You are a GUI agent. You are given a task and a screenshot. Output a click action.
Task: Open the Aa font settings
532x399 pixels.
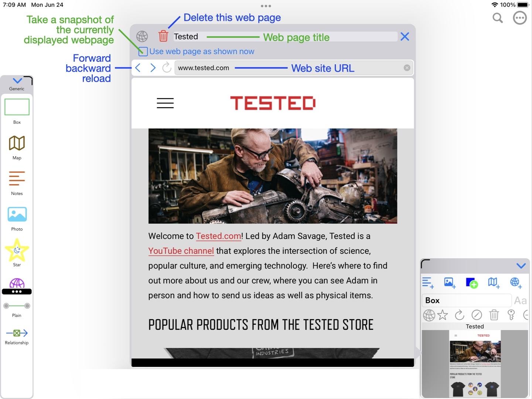tap(520, 301)
